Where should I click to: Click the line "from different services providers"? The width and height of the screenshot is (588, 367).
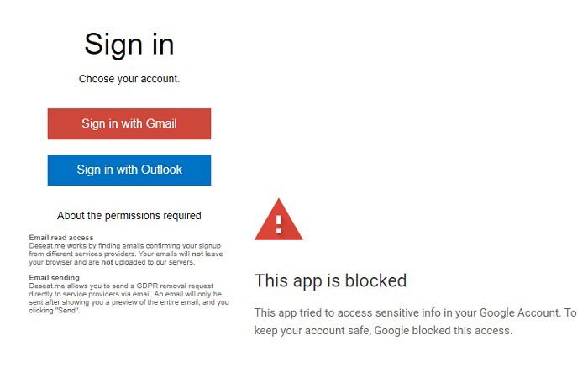[x=126, y=252]
